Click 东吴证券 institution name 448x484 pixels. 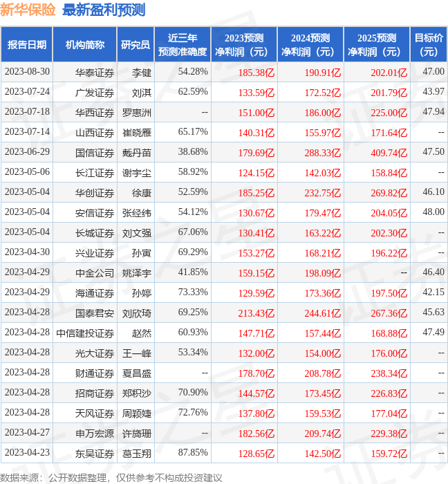point(95,454)
